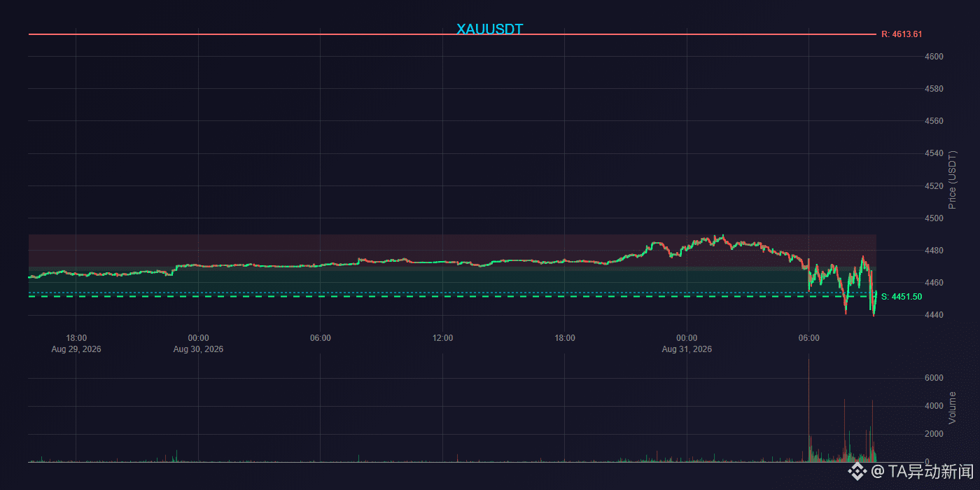Select the S: 4451.50 support label

902,297
